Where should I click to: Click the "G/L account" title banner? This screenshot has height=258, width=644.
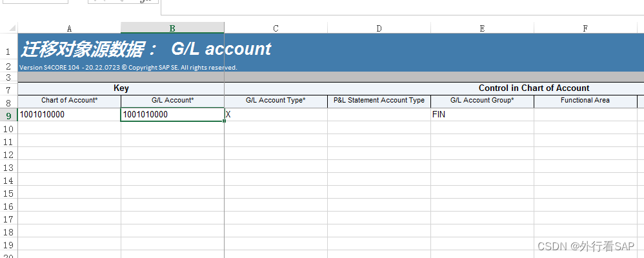(x=221, y=49)
